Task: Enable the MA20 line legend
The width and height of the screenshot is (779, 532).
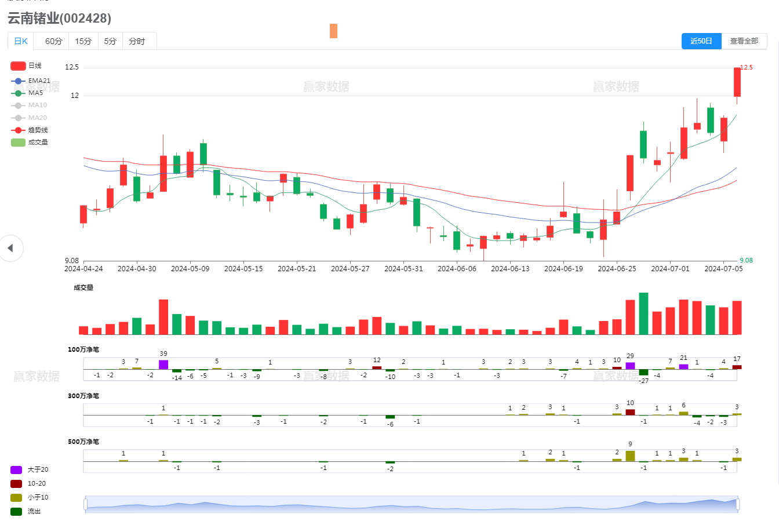Action: tap(29, 118)
